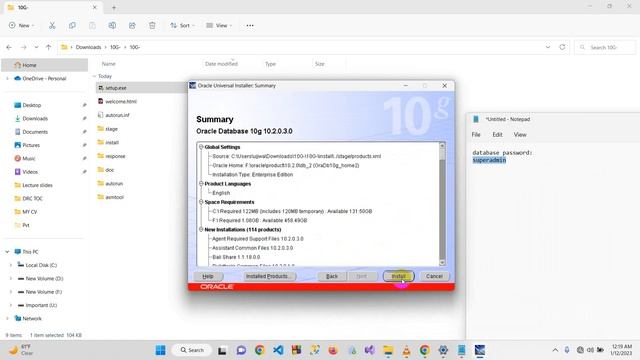This screenshot has width=640, height=360.
Task: Select the asmtool folder
Action: click(x=114, y=197)
